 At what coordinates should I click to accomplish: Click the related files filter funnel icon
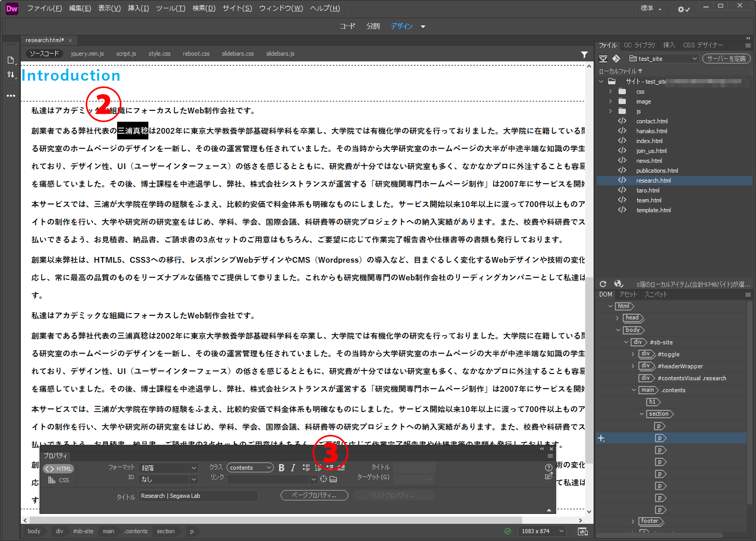pyautogui.click(x=584, y=54)
